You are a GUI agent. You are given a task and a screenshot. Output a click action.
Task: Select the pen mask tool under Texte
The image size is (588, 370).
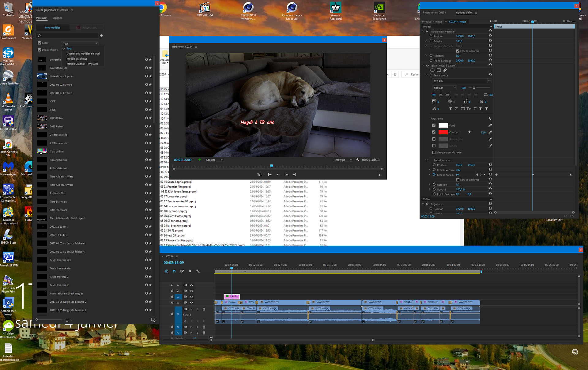tap(445, 70)
